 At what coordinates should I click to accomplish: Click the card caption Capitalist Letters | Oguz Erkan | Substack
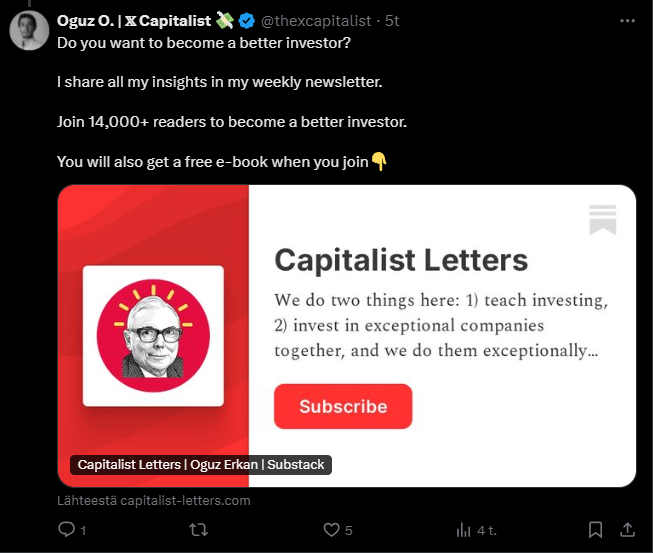[201, 465]
